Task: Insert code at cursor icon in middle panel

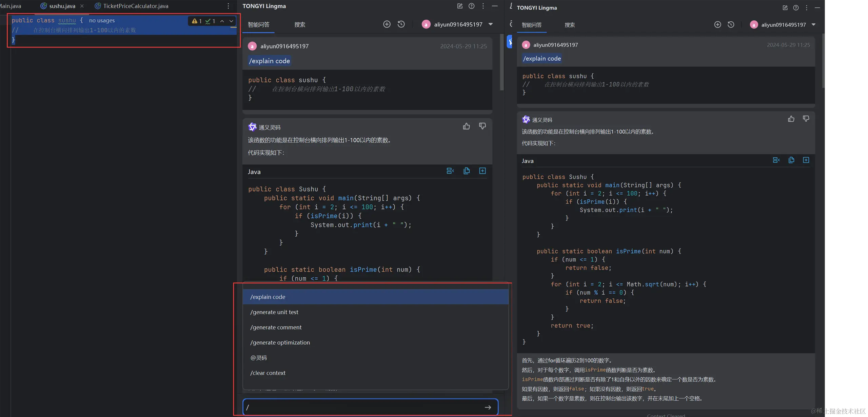Action: click(x=450, y=171)
